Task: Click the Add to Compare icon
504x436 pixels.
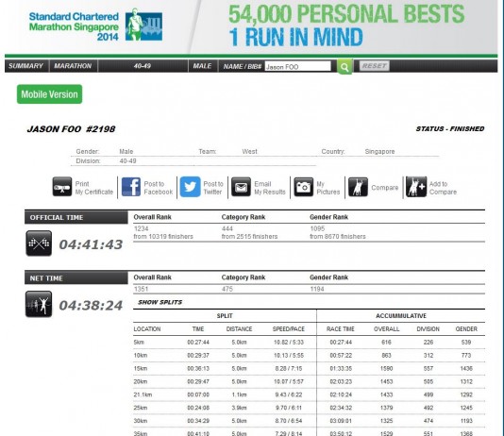Action: 416,187
